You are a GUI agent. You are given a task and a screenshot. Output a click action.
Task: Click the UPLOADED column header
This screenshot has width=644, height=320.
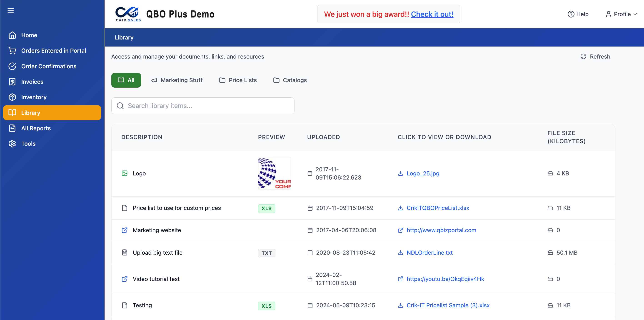323,137
